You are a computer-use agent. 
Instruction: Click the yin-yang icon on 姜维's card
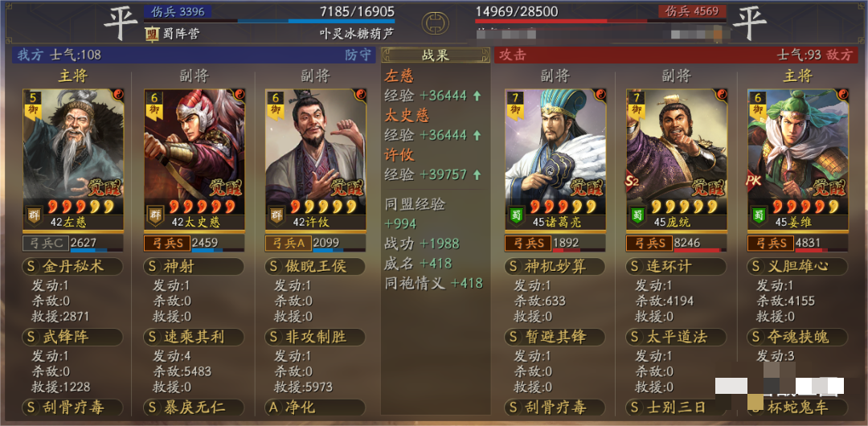(x=842, y=94)
